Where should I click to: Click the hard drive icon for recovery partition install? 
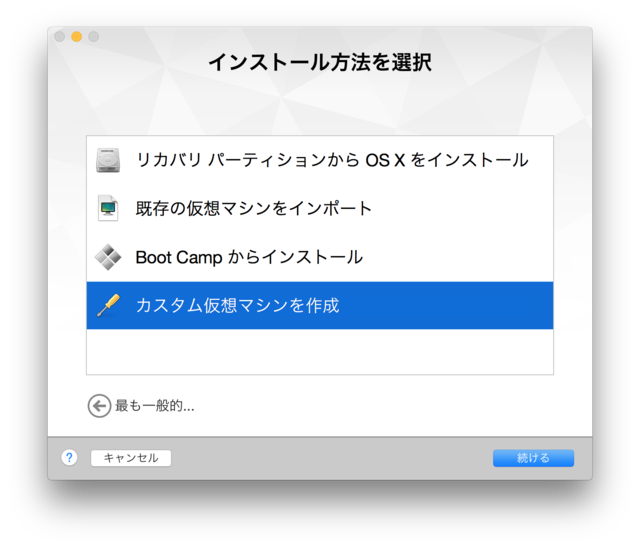(108, 160)
